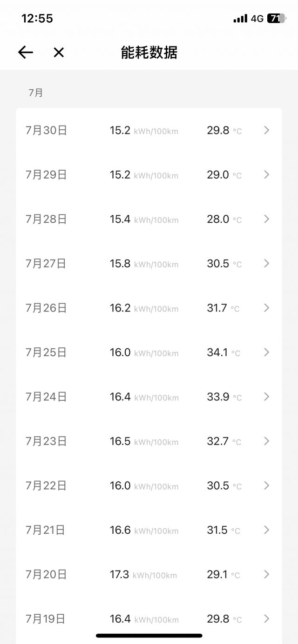Tap the arrow beside 34.1 °C

[x=266, y=352]
